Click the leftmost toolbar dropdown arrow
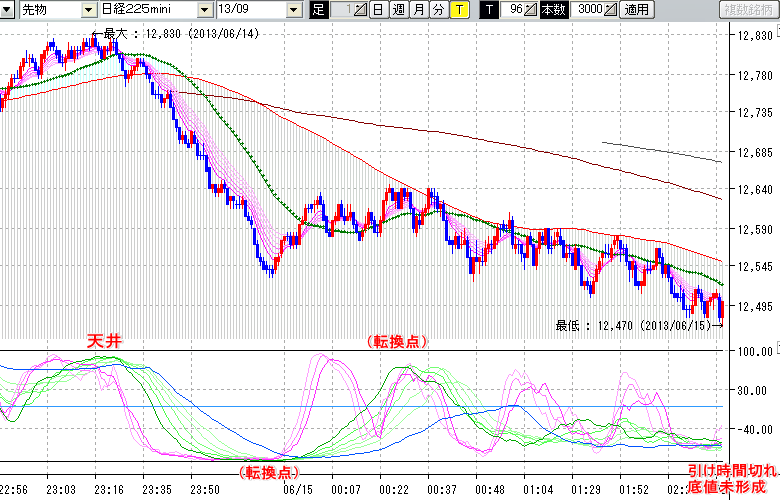This screenshot has width=780, height=500. click(x=9, y=10)
